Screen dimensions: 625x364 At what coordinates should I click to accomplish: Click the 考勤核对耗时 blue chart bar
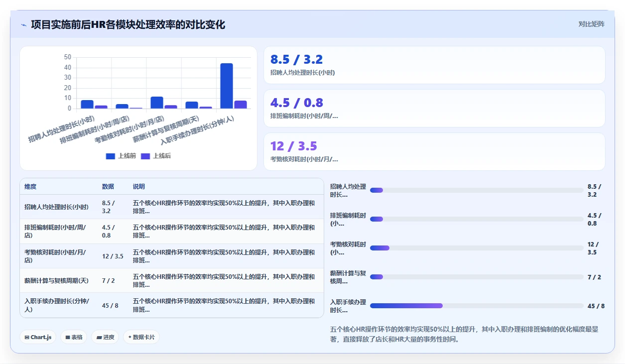tap(157, 103)
